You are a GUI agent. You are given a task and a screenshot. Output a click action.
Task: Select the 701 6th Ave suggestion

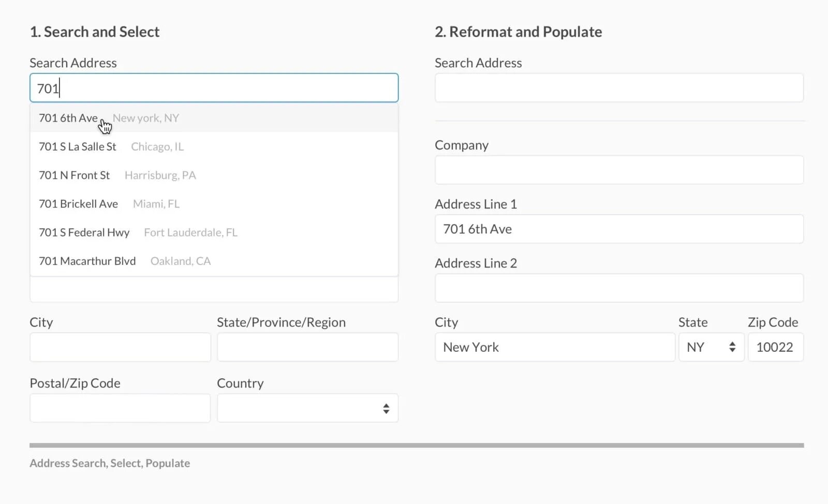109,118
